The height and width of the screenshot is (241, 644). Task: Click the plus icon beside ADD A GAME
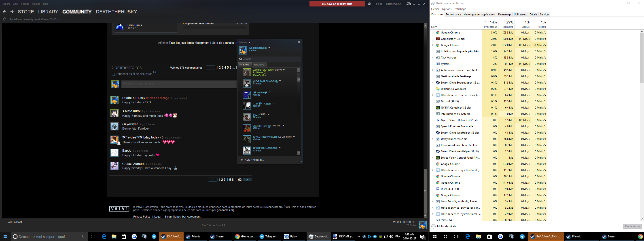pyautogui.click(x=5, y=222)
